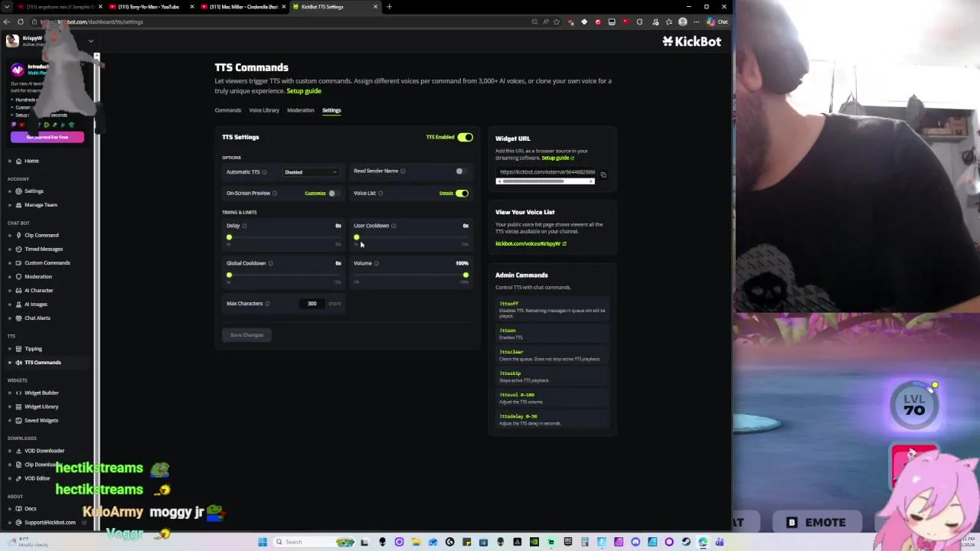
Task: Click Get Started For Free button
Action: click(47, 137)
